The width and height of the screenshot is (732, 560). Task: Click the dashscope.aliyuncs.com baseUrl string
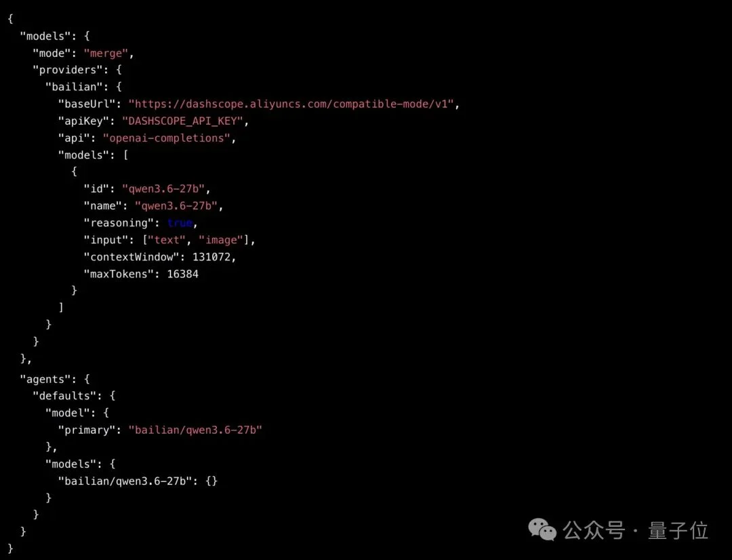(291, 104)
